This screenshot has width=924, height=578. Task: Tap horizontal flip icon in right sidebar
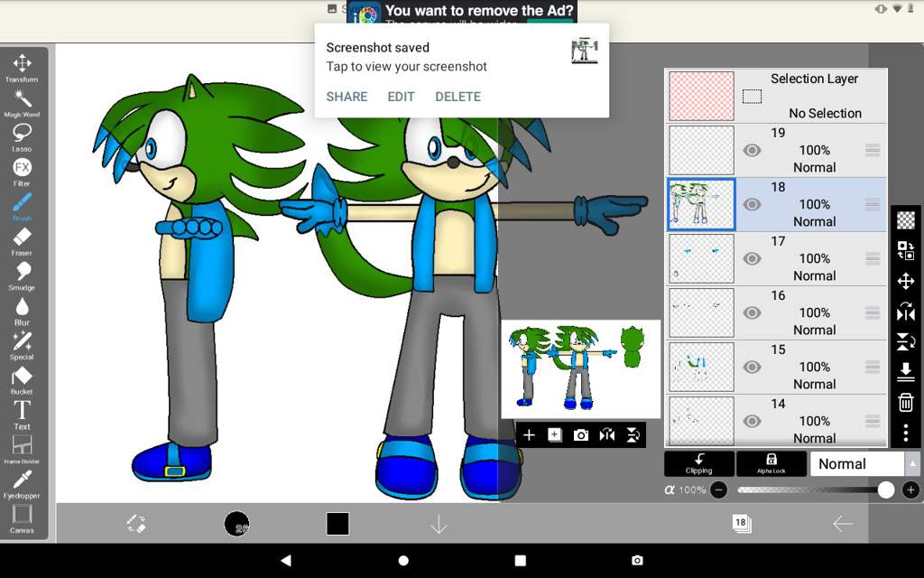906,312
